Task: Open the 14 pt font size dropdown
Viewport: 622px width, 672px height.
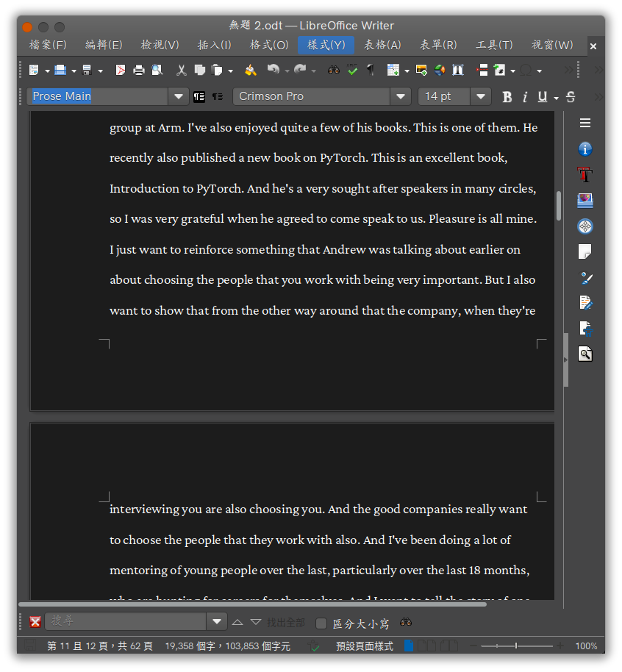Action: coord(481,96)
